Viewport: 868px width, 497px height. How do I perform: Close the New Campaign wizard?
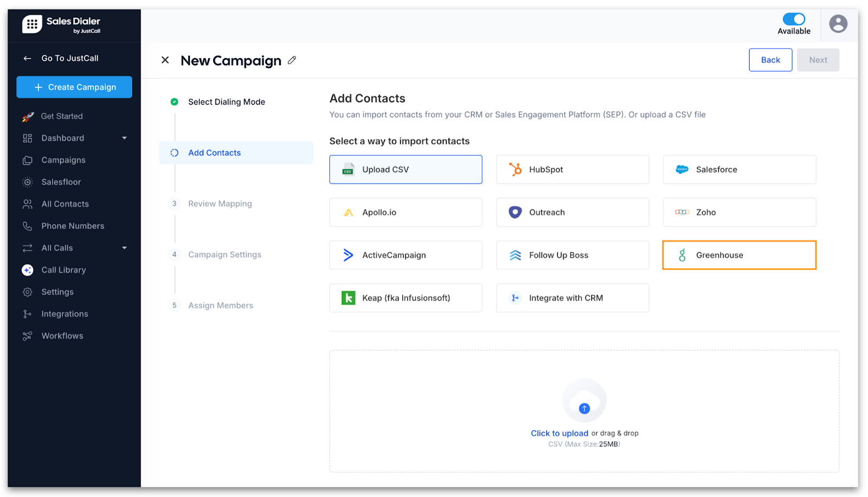pos(165,60)
